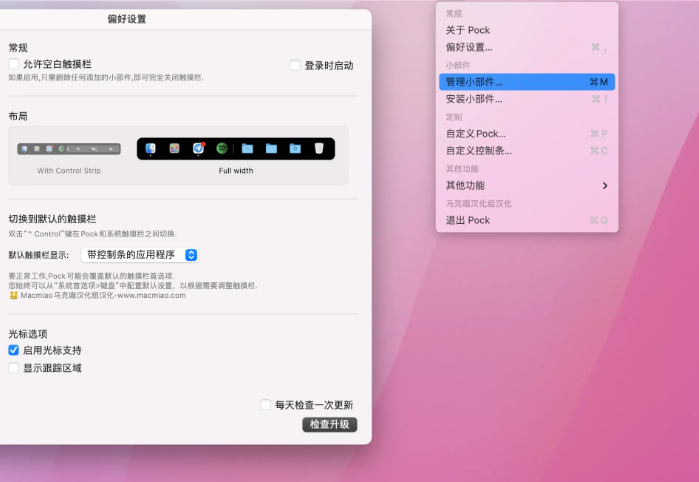Click the Full width layout label
Viewport: 699px width, 482px height.
click(236, 171)
